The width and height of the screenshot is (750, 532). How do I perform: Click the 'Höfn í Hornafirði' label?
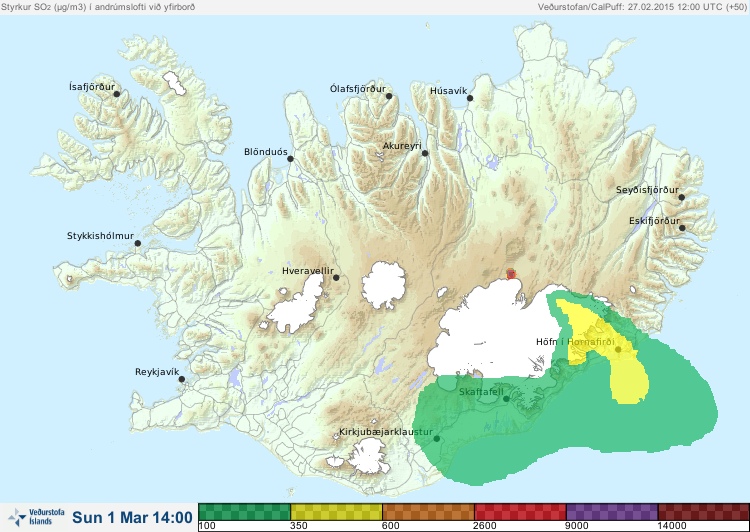pyautogui.click(x=575, y=342)
